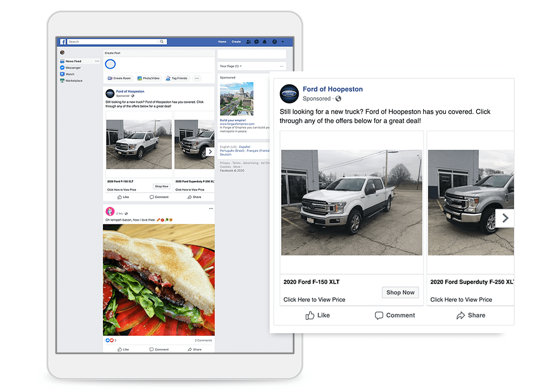Open Ford of Hoopeston link in tablet feed
The image size is (553, 392).
coord(130,91)
